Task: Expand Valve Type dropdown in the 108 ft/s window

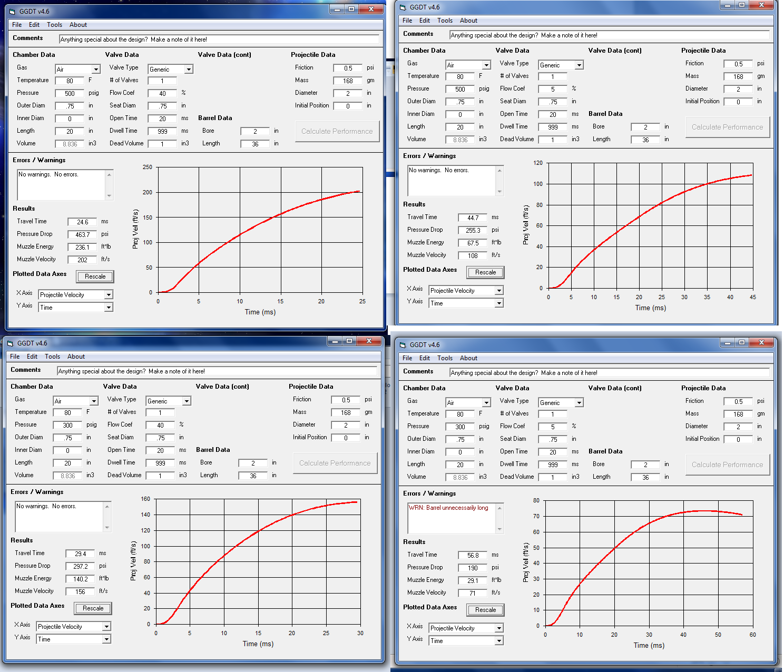Action: click(x=579, y=65)
